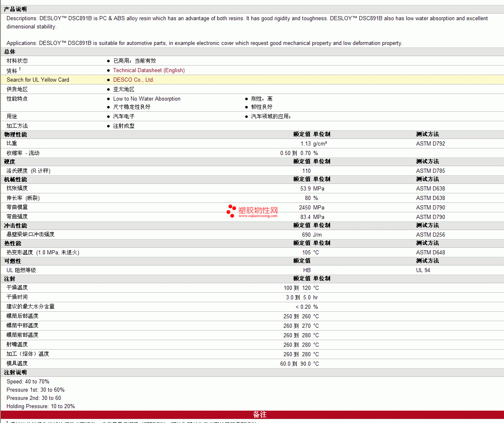Click the 硬度 section header

[x=10, y=162]
